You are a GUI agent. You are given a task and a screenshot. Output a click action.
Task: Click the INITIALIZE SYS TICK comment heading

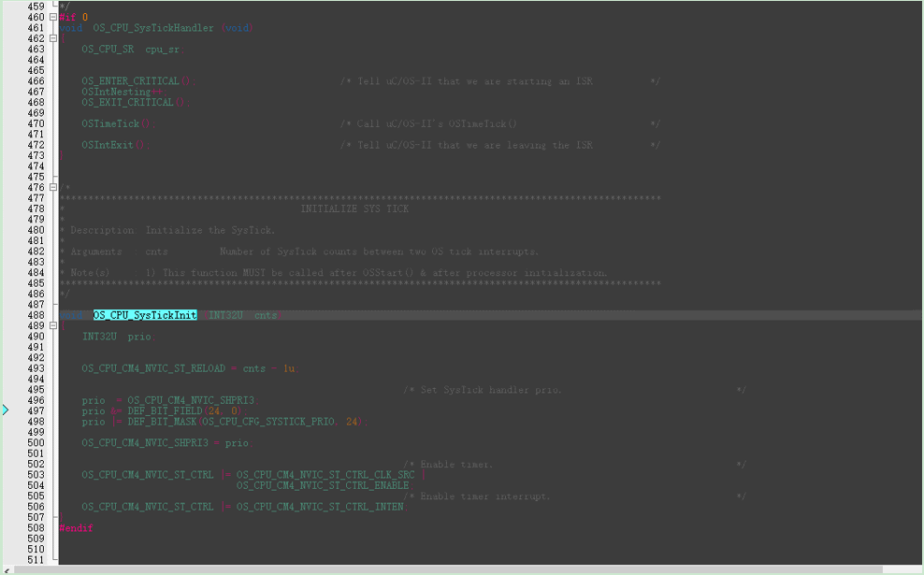[354, 208]
